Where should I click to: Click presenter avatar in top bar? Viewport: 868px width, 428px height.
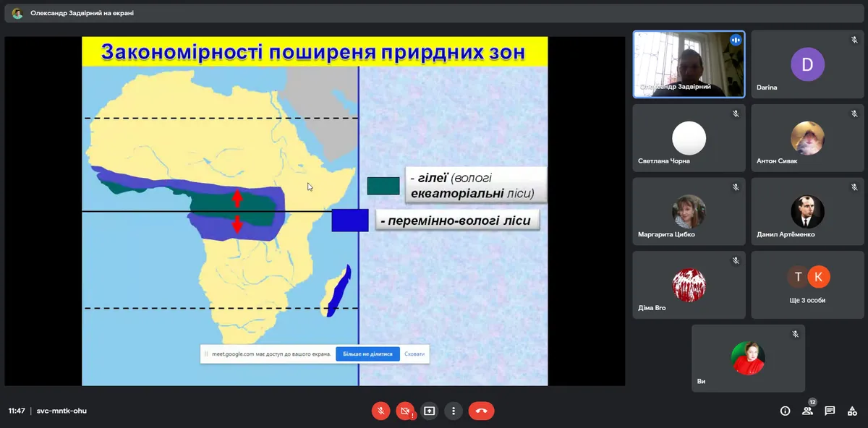coord(17,13)
